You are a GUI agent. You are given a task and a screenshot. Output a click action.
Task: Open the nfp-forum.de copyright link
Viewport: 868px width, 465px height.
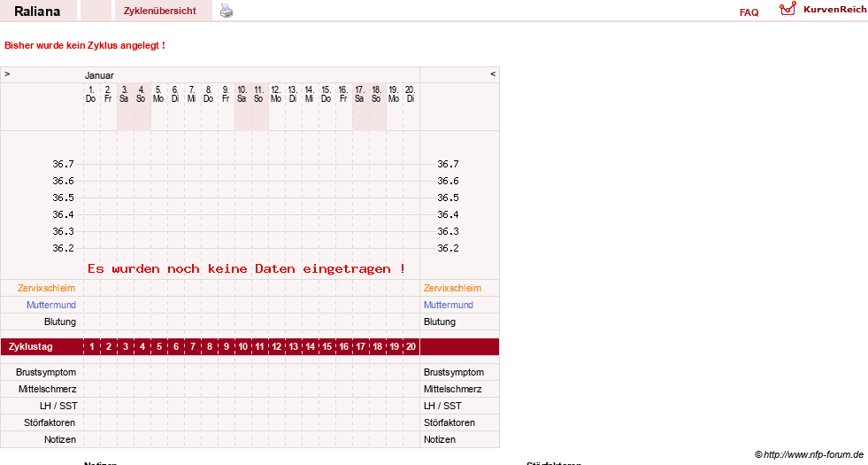coord(809,454)
